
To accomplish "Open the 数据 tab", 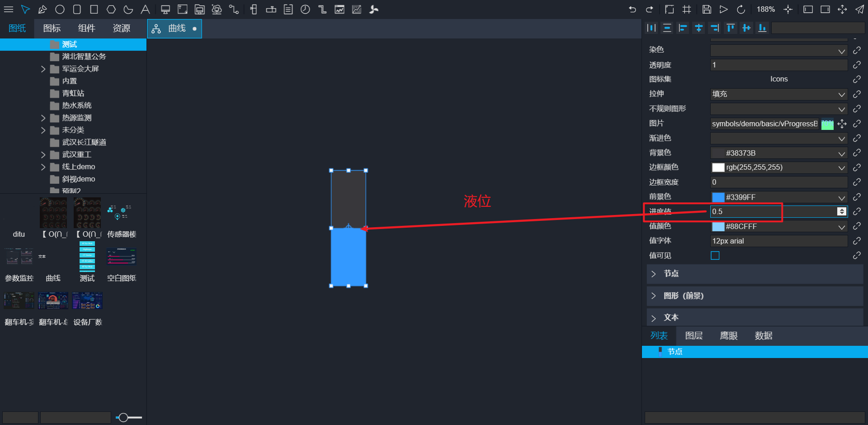I will point(763,336).
